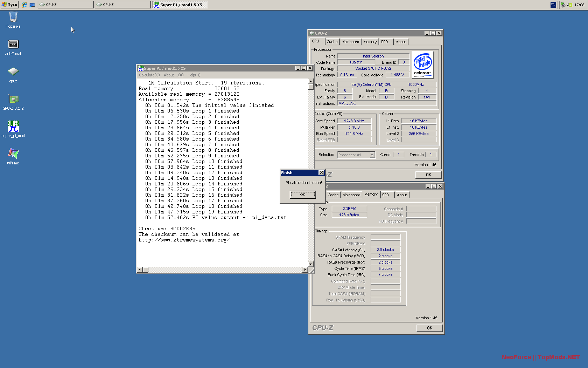Click the http://www.xtremesystems.org/ text
The image size is (588, 368).
pos(184,240)
